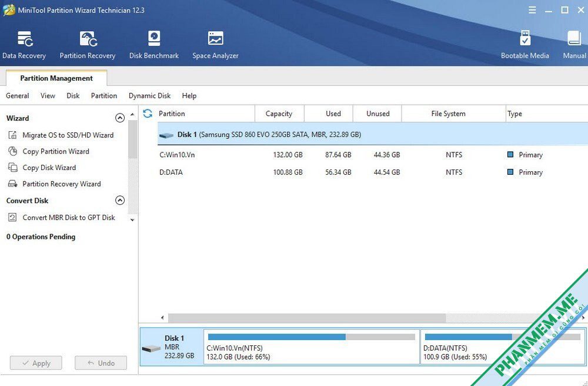Click the Disk 1 drive icon in the list header
The width and height of the screenshot is (588, 386).
coord(166,135)
